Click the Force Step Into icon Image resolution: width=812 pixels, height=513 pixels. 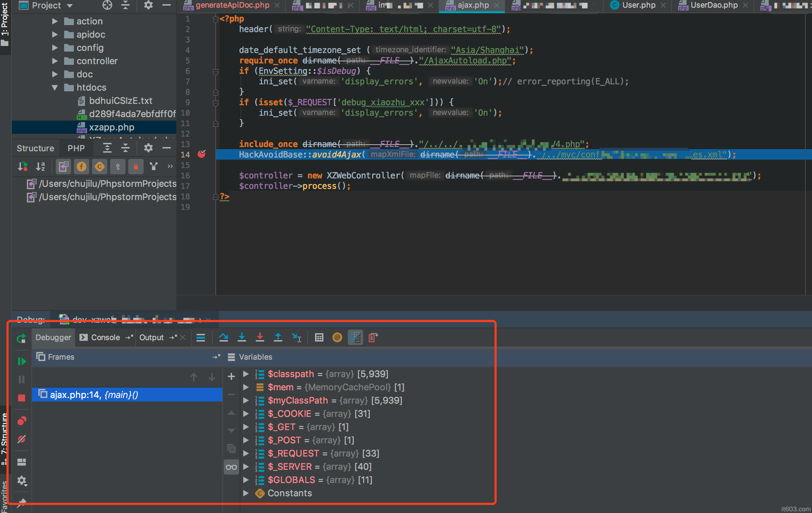pos(260,337)
